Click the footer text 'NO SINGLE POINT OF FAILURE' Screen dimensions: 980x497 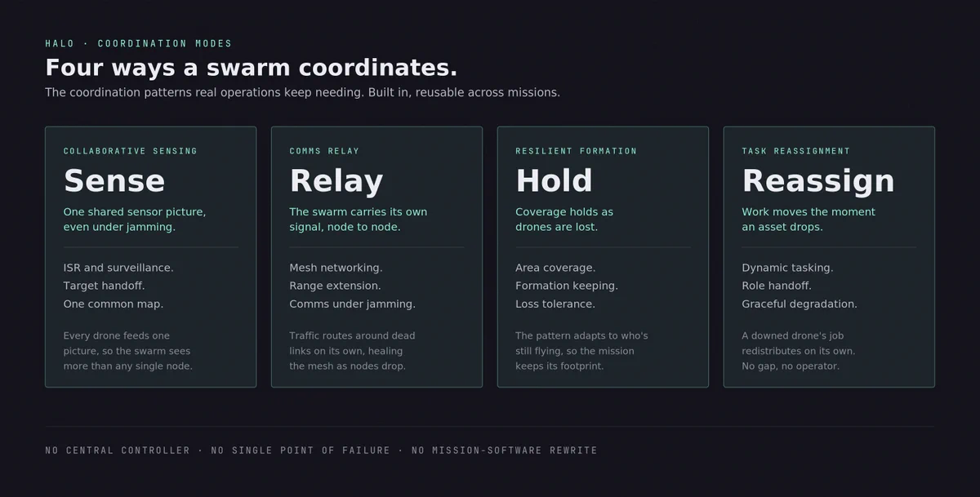(301, 450)
